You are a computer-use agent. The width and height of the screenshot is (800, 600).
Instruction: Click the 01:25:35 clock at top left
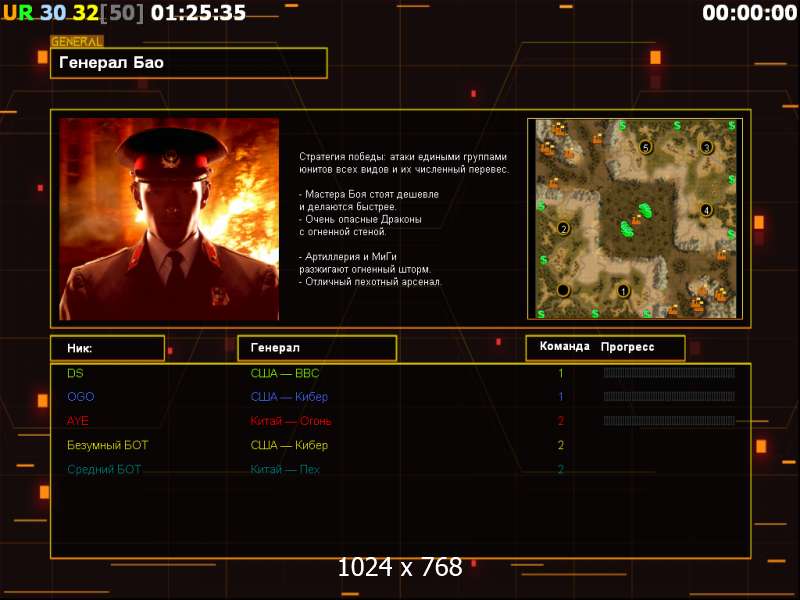pyautogui.click(x=198, y=13)
